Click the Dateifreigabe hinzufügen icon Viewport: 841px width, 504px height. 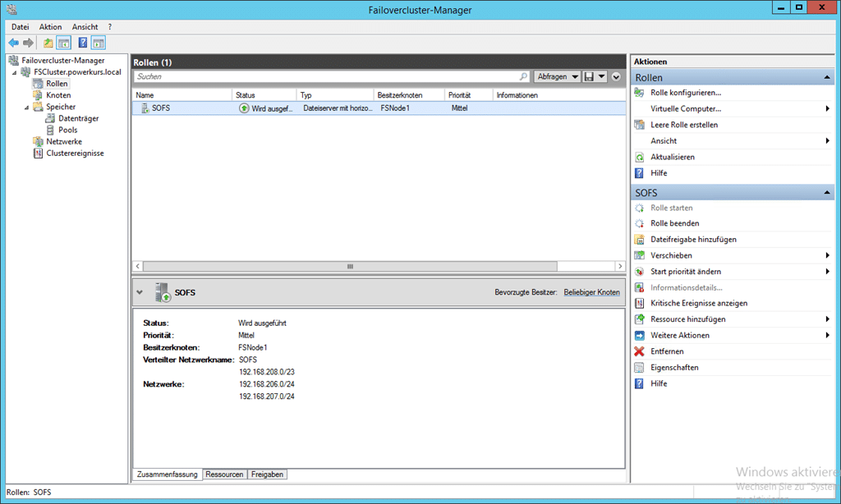click(x=639, y=240)
